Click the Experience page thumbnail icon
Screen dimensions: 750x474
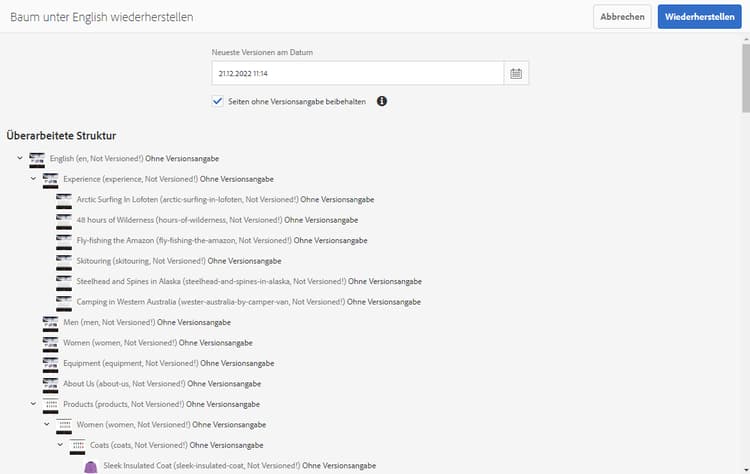click(50, 180)
